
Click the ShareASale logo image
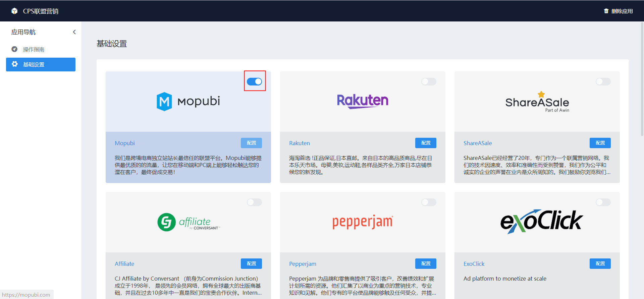(537, 102)
